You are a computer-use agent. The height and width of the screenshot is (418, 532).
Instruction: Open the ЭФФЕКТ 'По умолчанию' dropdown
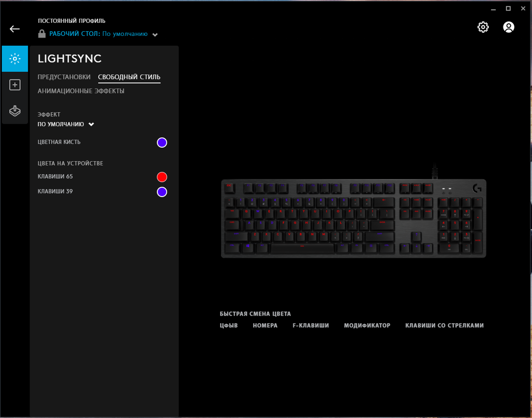click(66, 124)
